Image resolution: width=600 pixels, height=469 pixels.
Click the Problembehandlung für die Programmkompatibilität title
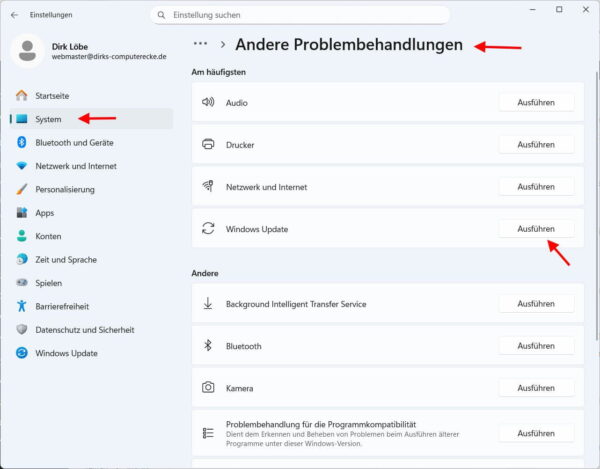coord(321,424)
